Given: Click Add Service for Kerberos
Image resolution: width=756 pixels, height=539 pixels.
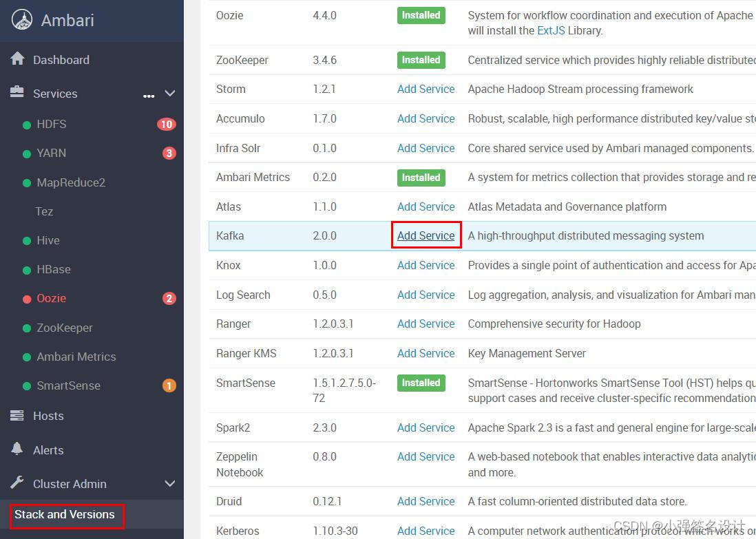Looking at the screenshot, I should (426, 531).
